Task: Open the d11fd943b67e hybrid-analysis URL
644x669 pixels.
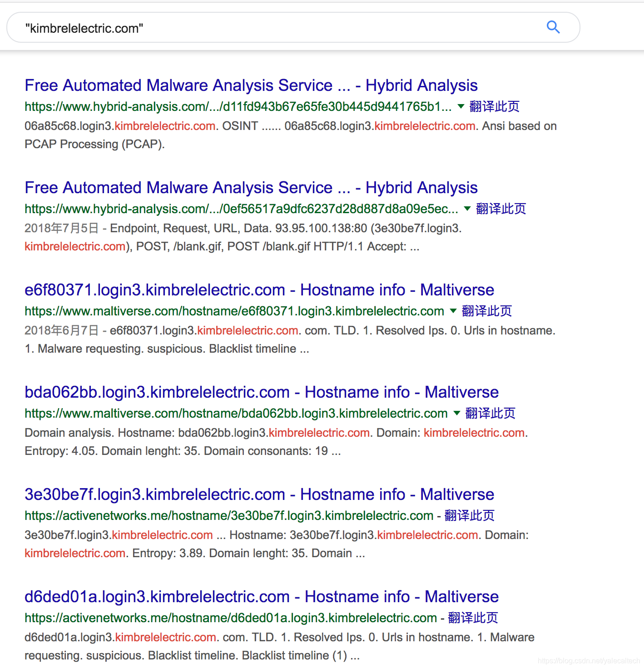Action: (238, 106)
